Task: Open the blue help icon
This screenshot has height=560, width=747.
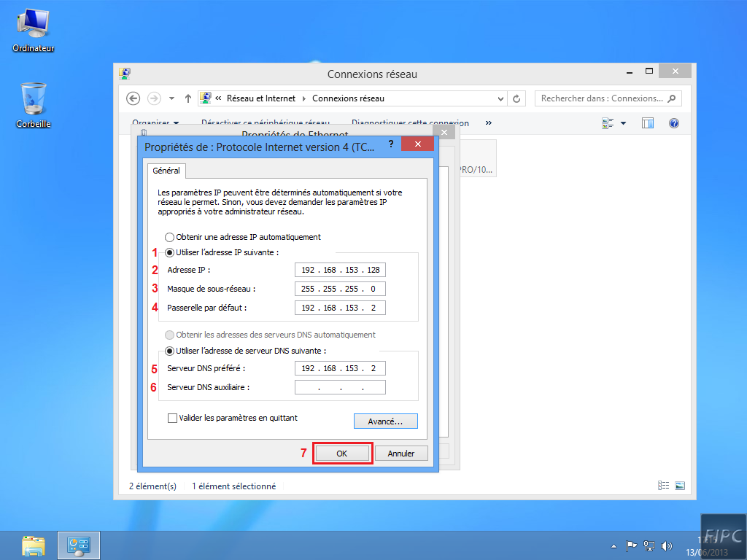Action: (673, 123)
